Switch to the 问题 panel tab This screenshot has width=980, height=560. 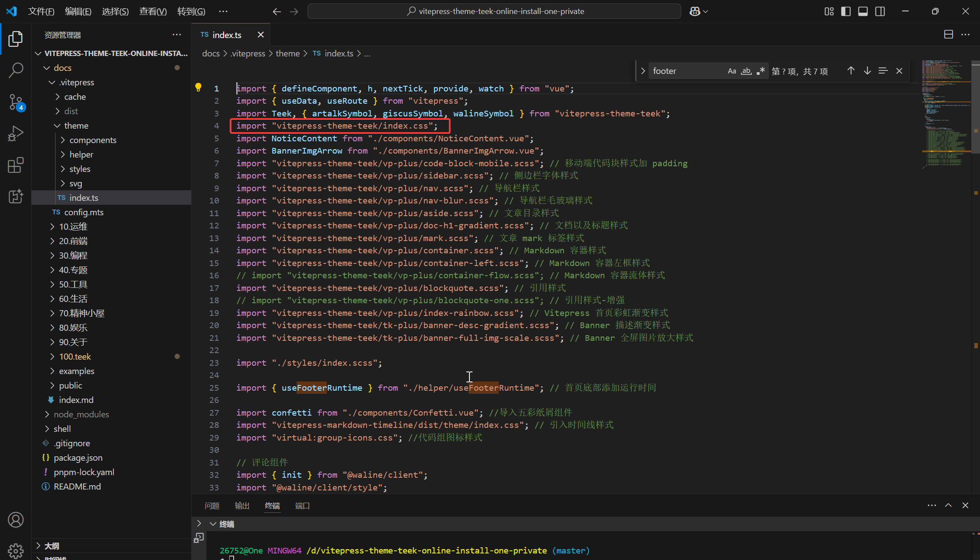point(212,506)
